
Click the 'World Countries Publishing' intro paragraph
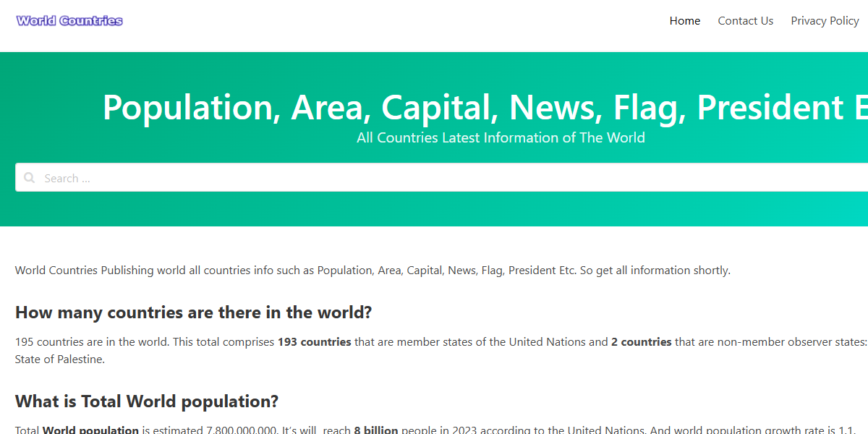pos(373,271)
